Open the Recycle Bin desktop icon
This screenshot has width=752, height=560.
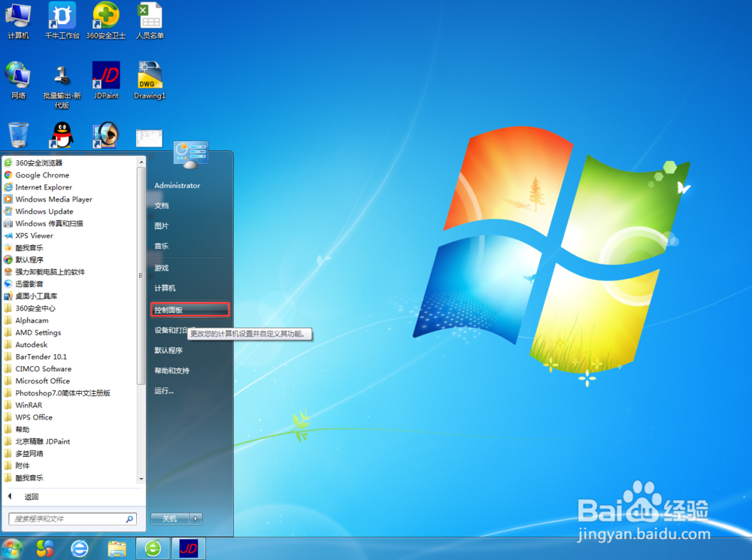point(18,135)
